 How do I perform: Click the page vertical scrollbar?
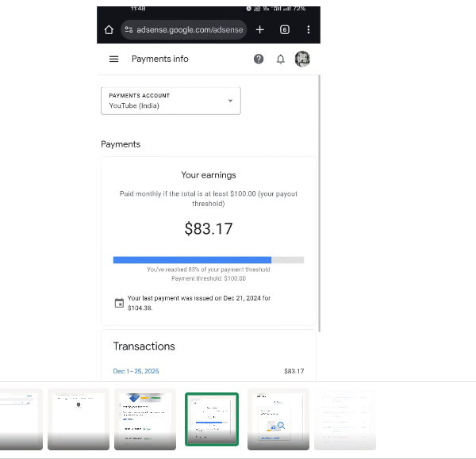click(x=319, y=203)
